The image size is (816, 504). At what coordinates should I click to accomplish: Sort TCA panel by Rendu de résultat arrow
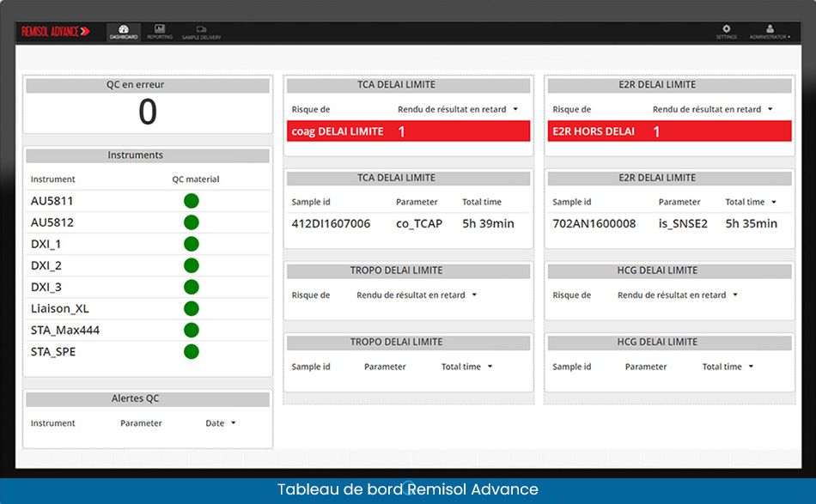(x=515, y=109)
